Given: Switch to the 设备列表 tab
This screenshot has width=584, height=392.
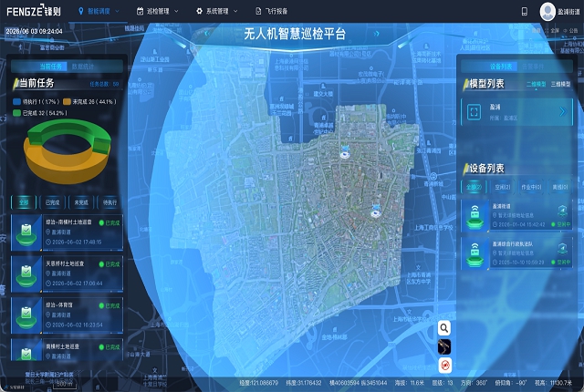Looking at the screenshot, I should (501, 67).
